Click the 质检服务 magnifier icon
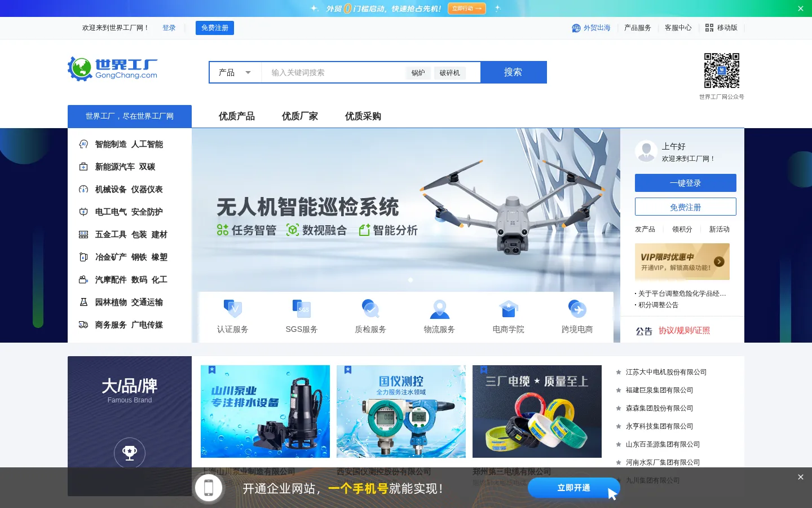Viewport: 812px width, 508px height. pyautogui.click(x=370, y=309)
